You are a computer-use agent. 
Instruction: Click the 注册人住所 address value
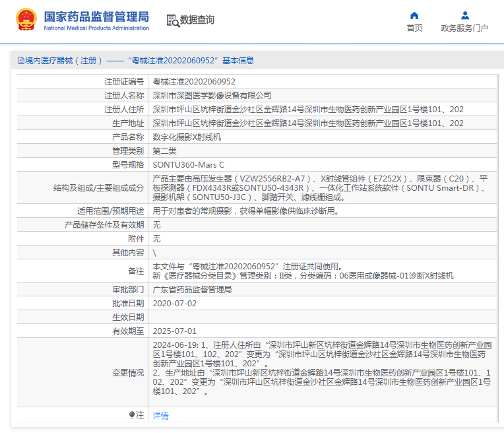308,110
